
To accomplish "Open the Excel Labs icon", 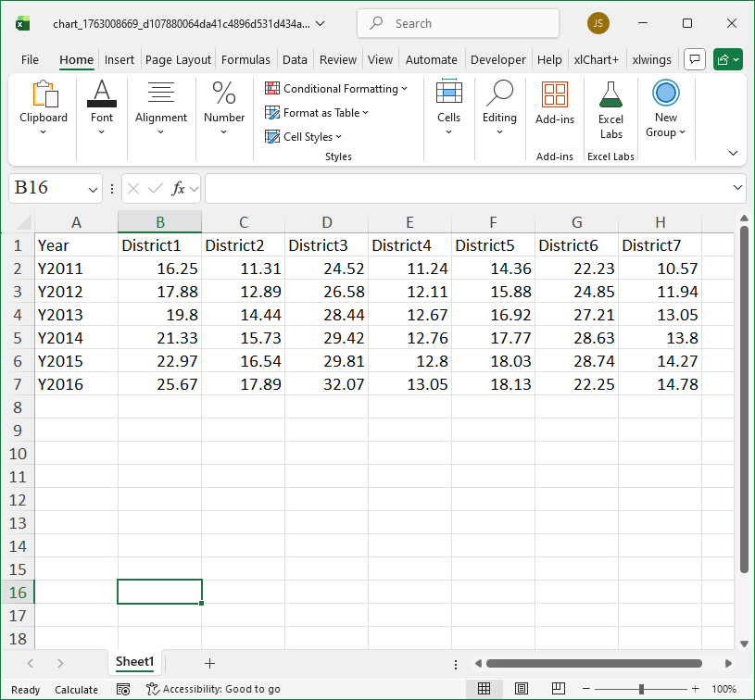I will tap(610, 102).
